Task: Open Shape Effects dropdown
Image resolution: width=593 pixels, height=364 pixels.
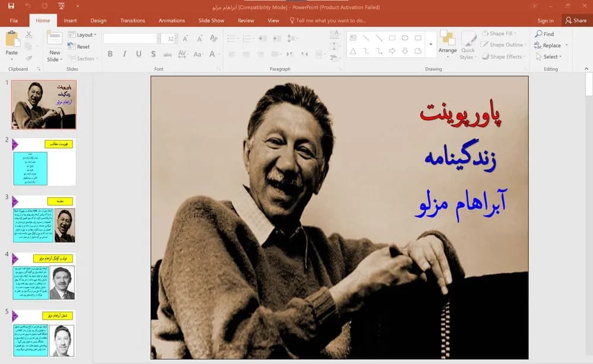Action: click(503, 57)
